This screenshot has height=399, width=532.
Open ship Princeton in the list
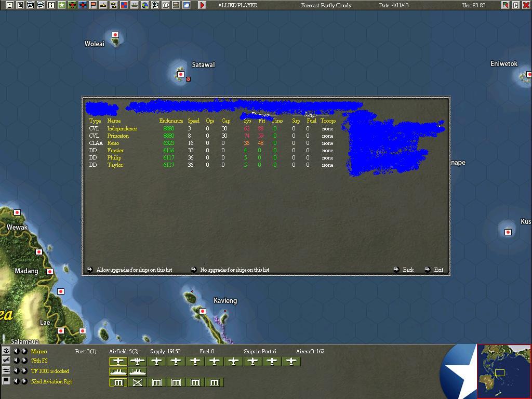(x=118, y=136)
